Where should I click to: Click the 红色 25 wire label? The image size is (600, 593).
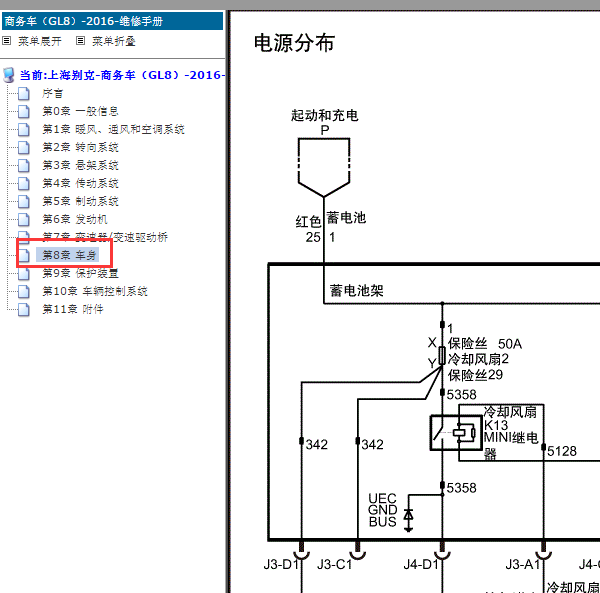click(x=308, y=229)
